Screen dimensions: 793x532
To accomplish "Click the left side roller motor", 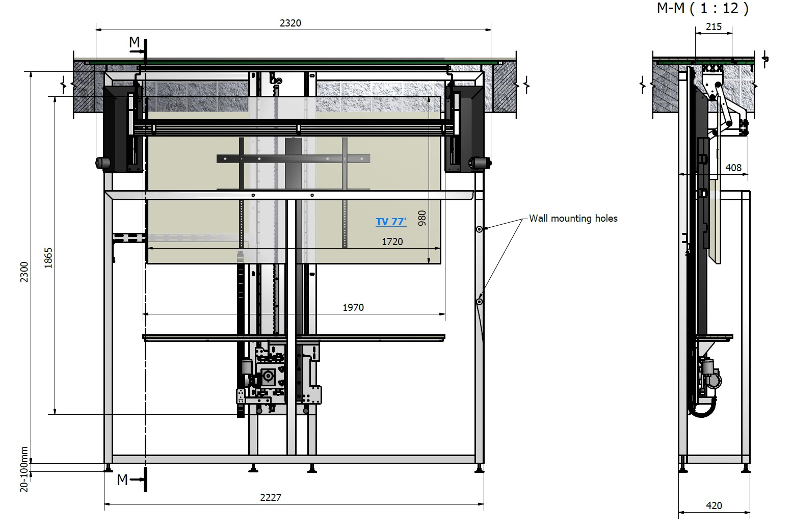I will pyautogui.click(x=103, y=163).
